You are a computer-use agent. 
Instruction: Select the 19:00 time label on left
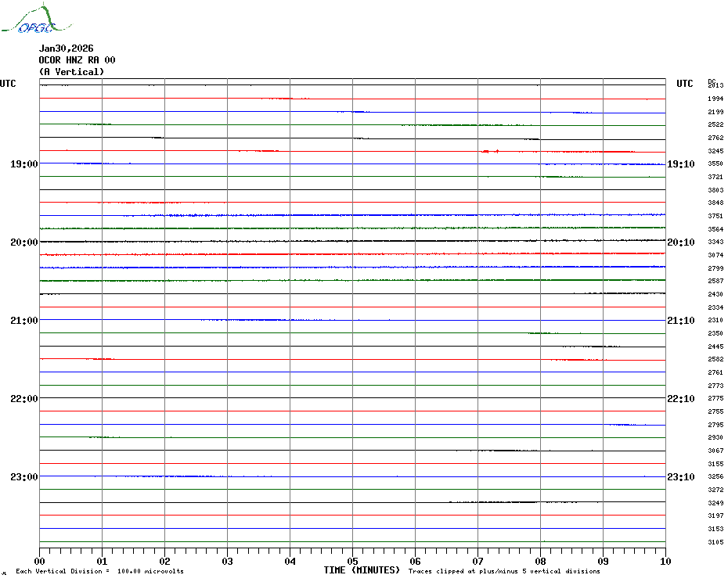click(24, 164)
